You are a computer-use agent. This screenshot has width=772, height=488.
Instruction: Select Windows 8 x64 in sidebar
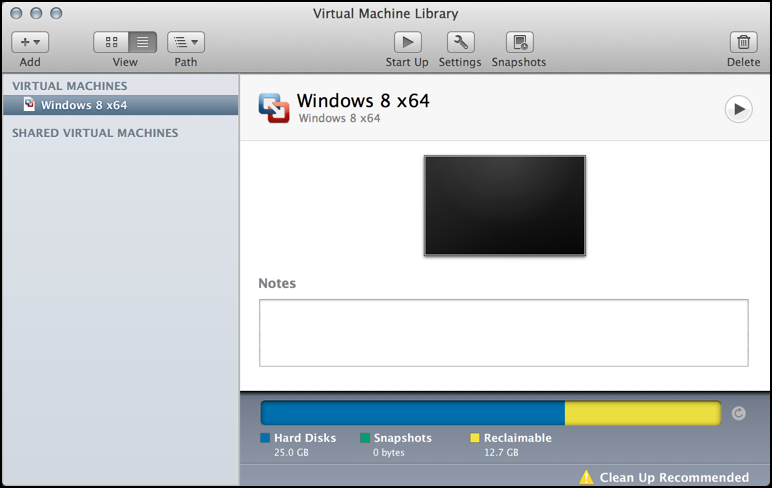pos(121,105)
